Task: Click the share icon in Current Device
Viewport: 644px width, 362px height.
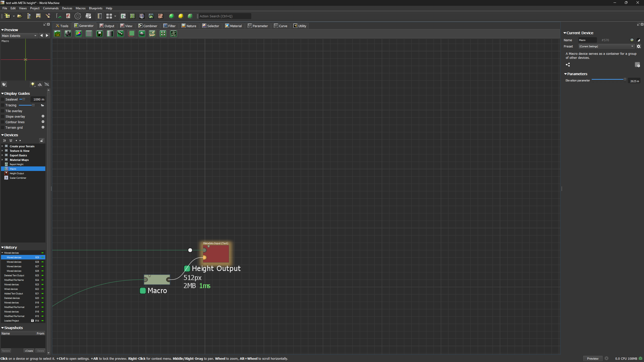Action: (x=568, y=65)
